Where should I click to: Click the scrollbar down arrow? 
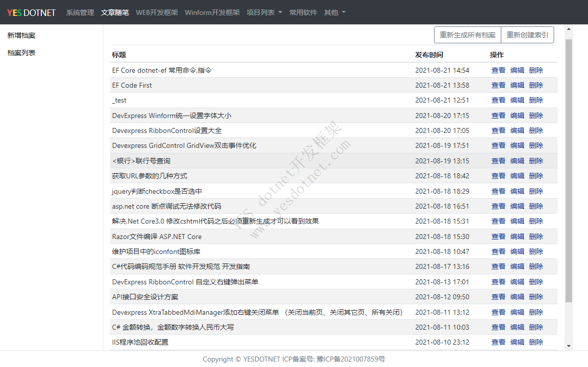pos(569,346)
